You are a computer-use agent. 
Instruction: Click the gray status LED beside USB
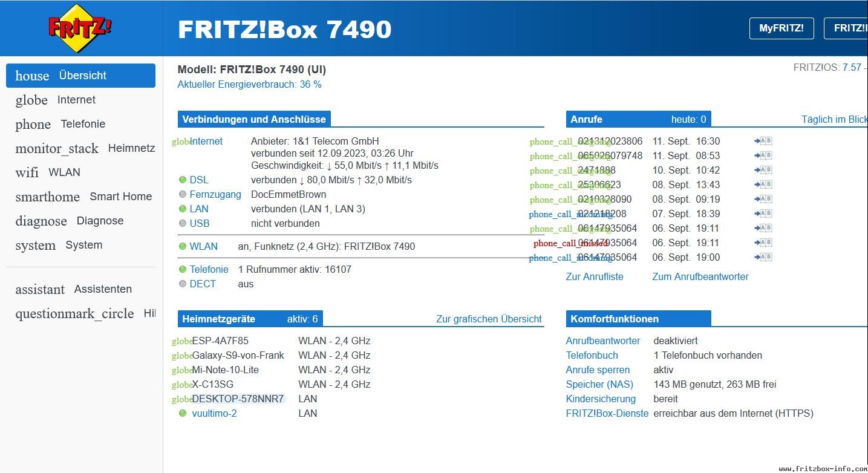point(183,223)
